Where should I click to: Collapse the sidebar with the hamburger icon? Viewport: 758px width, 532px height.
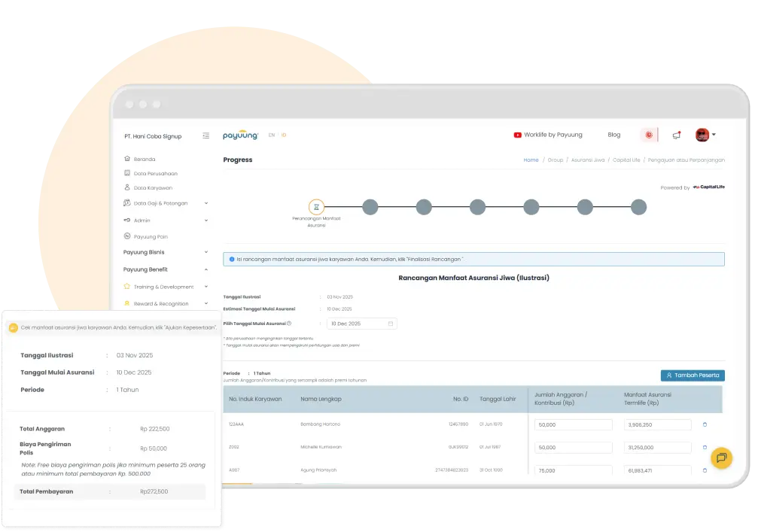point(206,136)
